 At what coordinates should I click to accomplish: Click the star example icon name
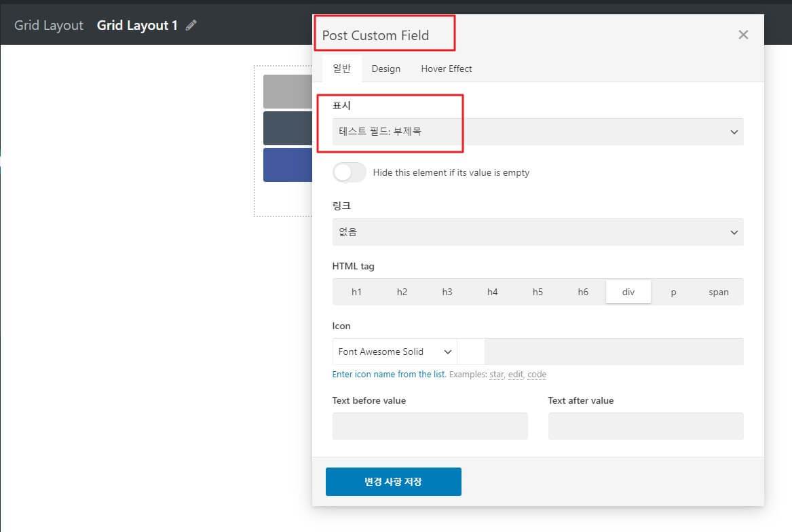click(497, 375)
